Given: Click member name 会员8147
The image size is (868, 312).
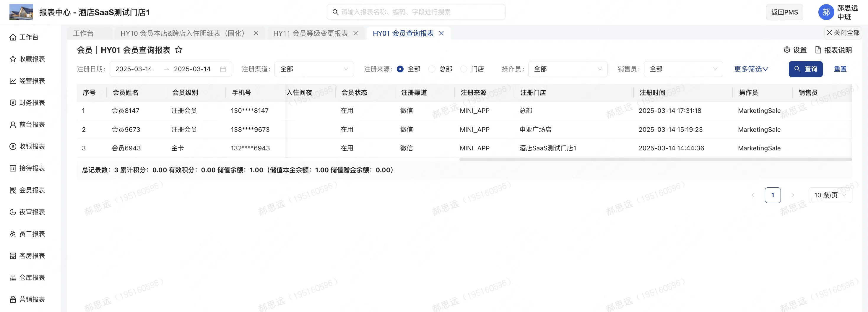Looking at the screenshot, I should [x=126, y=110].
